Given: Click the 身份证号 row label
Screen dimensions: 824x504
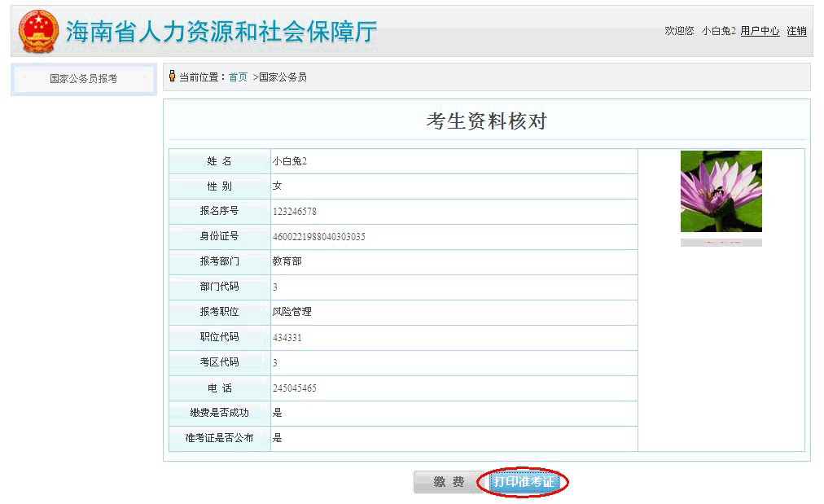Looking at the screenshot, I should click(x=219, y=236).
